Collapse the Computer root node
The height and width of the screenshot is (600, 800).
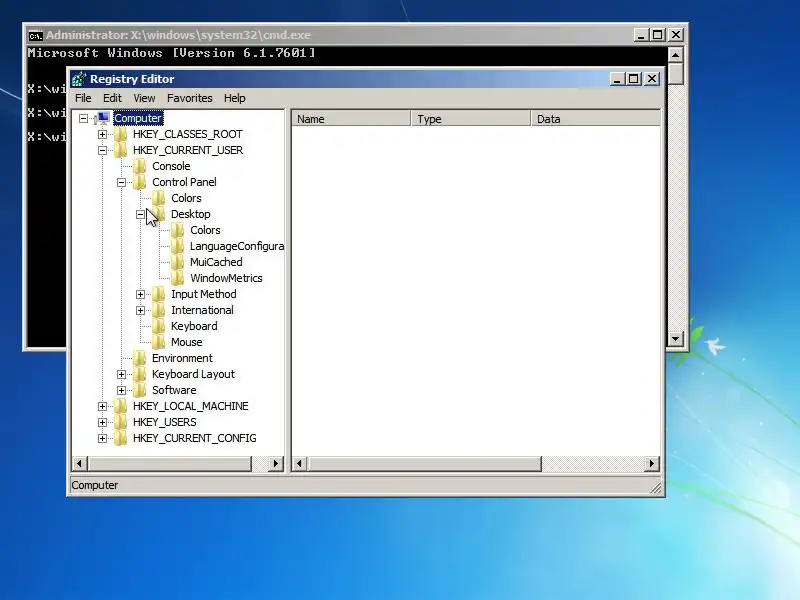point(83,118)
